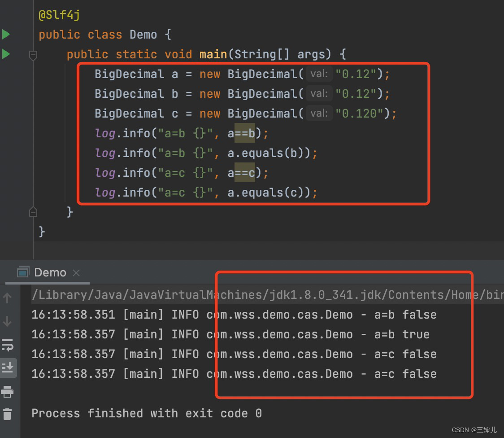Image resolution: width=504 pixels, height=438 pixels.
Task: Run the main method from gutter
Action: click(6, 54)
